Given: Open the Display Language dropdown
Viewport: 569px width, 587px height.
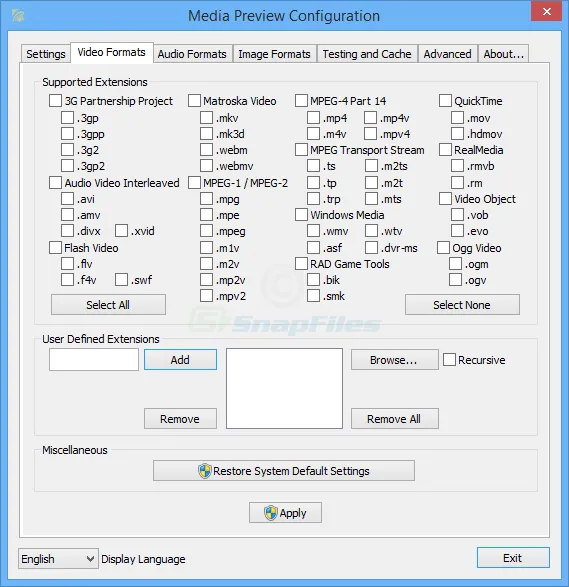Looking at the screenshot, I should point(58,559).
